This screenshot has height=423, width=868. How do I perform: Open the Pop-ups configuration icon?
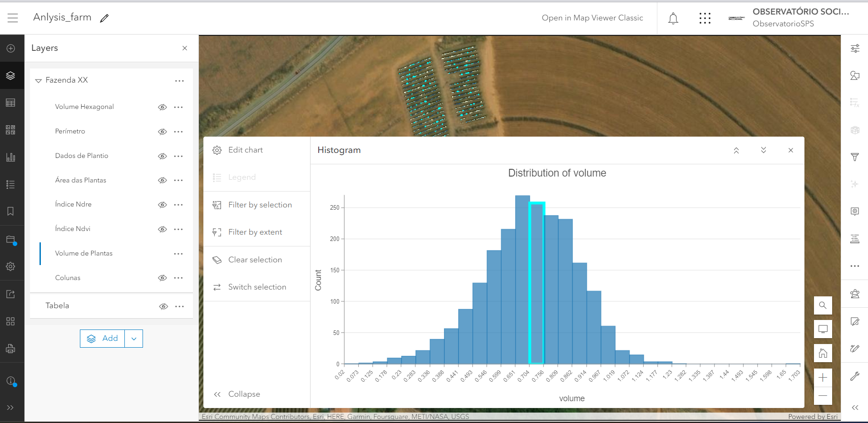tap(855, 211)
